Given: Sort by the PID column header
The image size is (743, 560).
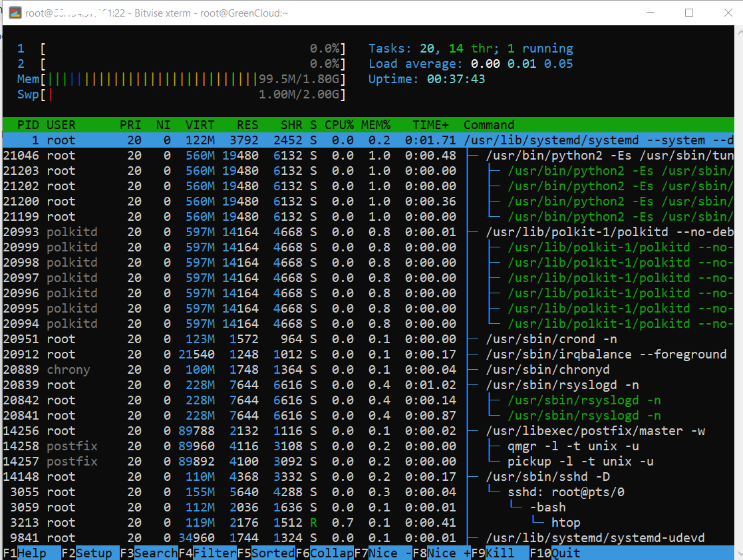Looking at the screenshot, I should [x=29, y=125].
